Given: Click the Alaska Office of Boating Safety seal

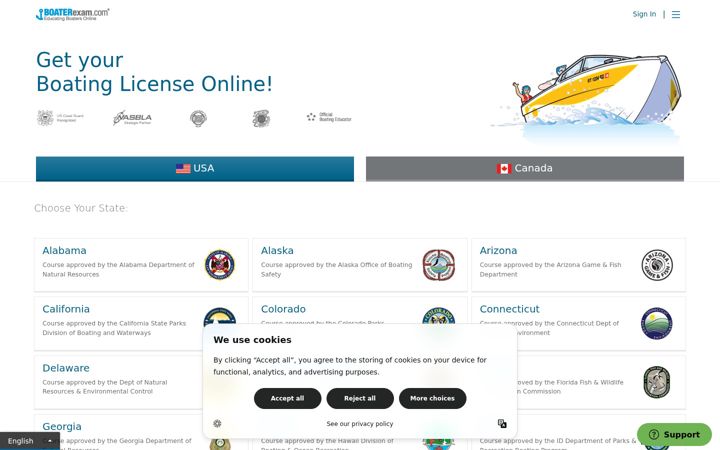Looking at the screenshot, I should pyautogui.click(x=439, y=264).
